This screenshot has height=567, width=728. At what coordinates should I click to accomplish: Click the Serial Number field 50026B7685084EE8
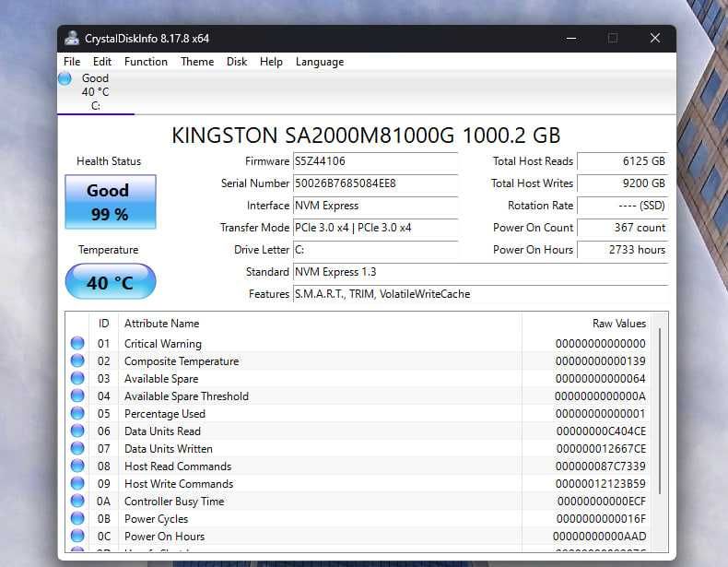click(x=376, y=183)
